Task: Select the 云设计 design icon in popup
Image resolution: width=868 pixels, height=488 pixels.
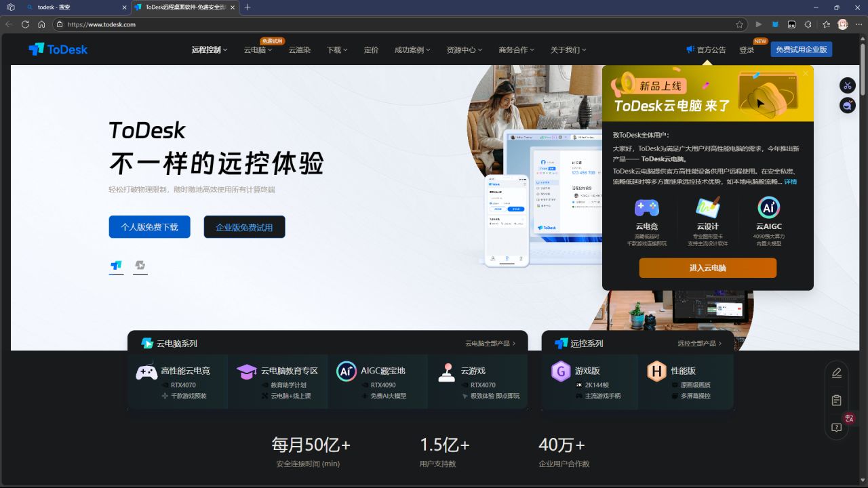Action: click(x=708, y=207)
